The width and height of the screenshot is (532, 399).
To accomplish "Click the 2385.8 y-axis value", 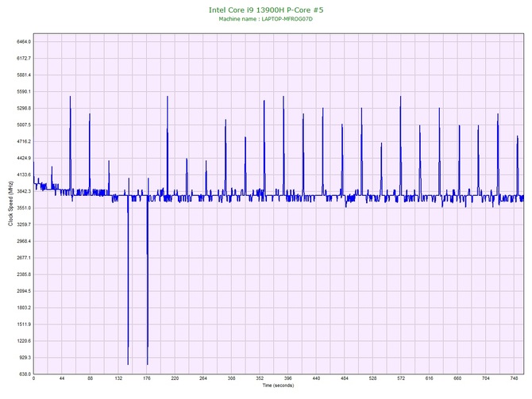I will tap(24, 274).
